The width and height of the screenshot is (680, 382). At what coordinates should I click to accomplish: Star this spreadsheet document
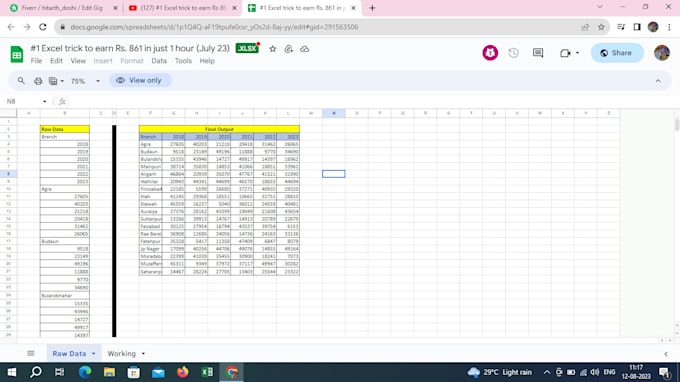coord(272,49)
